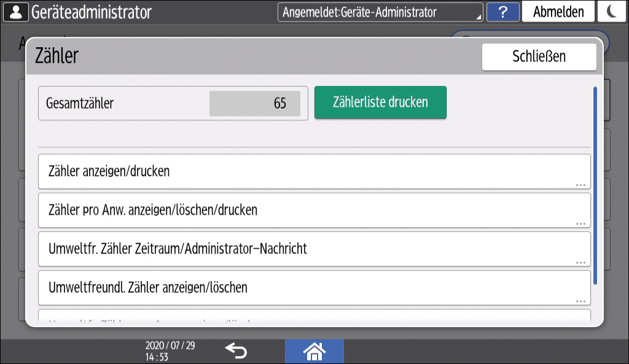Click the Zähler dialog title

coord(58,56)
